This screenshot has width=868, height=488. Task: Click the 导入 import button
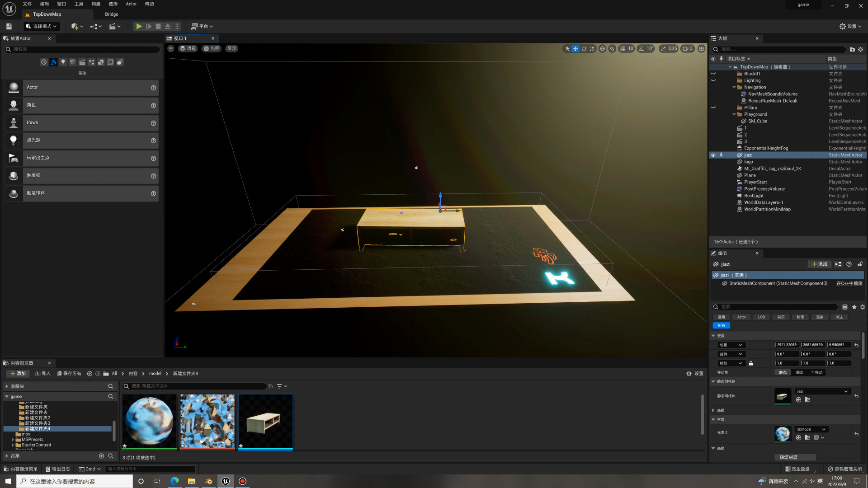click(43, 374)
